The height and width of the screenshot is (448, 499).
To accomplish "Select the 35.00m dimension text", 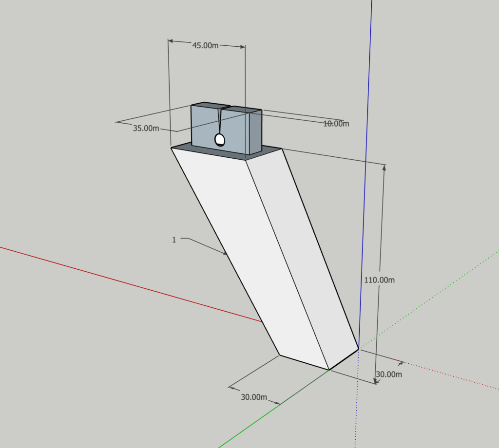I will click(x=146, y=129).
